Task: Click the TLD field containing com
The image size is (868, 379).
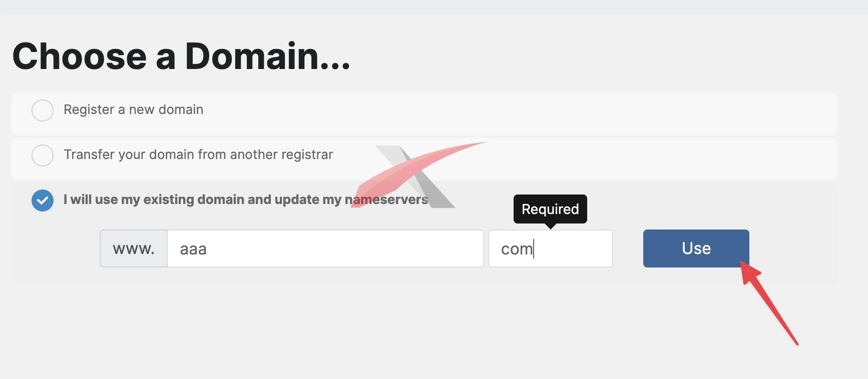Action: point(551,248)
